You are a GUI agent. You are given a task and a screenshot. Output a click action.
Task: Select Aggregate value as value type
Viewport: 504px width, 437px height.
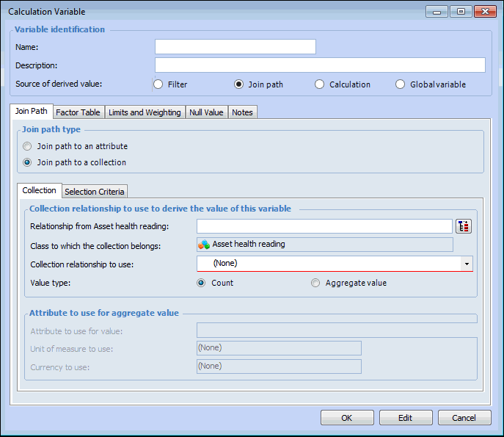pyautogui.click(x=315, y=283)
